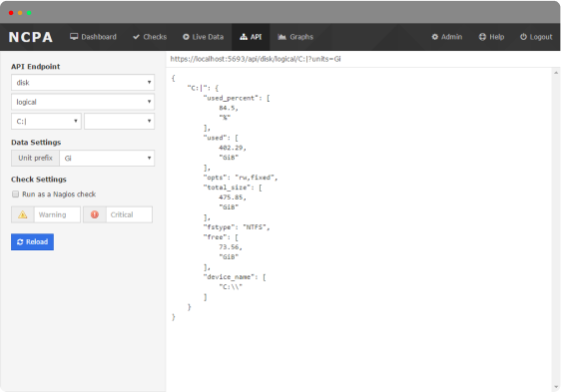Click the 73.56 free value

[230, 247]
